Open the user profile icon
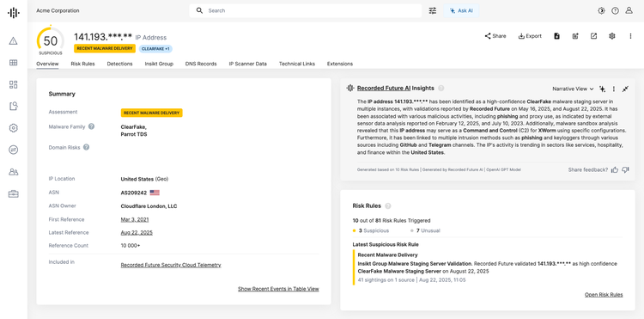Screen dimensions: 644x319 click(x=629, y=10)
